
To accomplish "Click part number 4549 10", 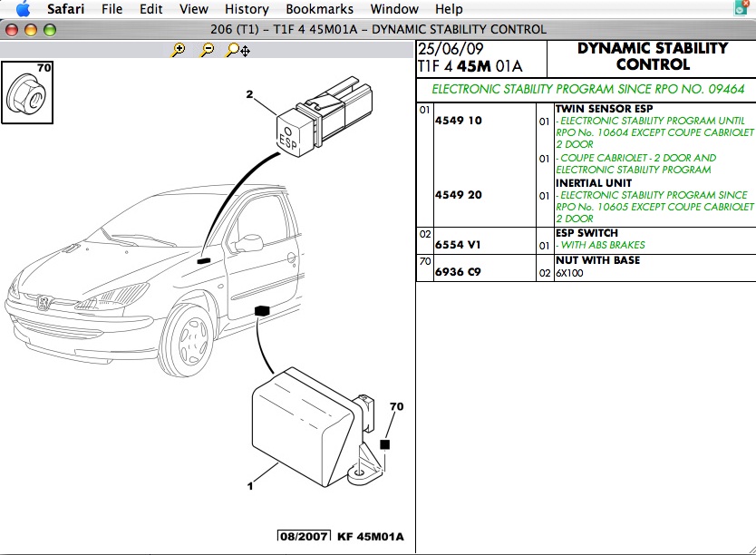I will pos(458,121).
